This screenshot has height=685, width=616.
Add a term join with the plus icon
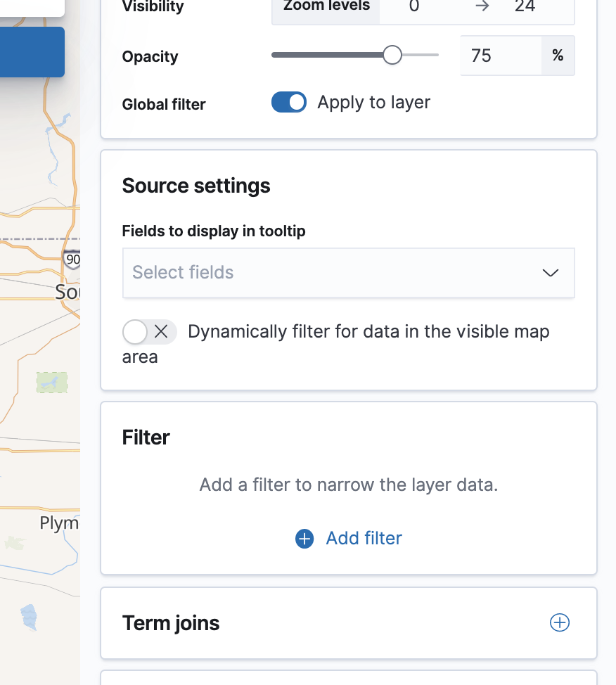coord(559,622)
